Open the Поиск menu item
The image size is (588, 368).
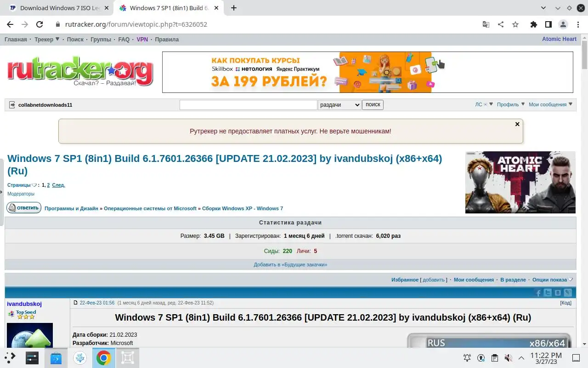[x=75, y=40]
